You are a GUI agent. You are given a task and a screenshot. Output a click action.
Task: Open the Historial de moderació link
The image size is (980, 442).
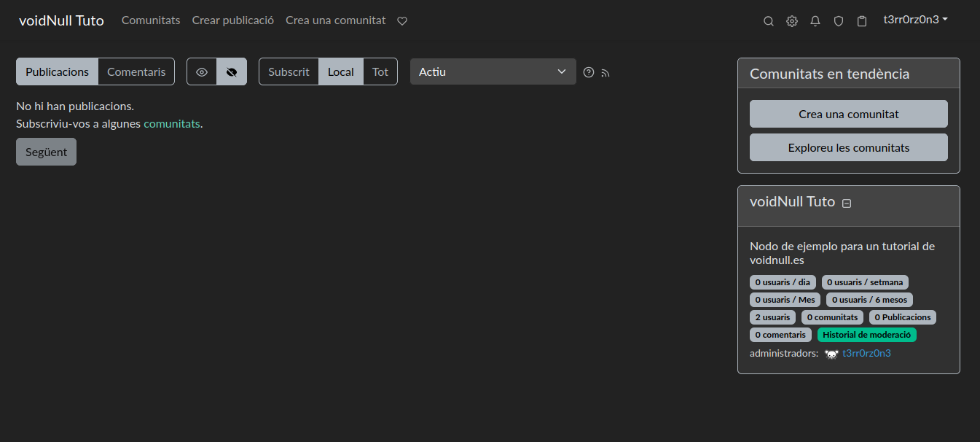[x=866, y=335]
